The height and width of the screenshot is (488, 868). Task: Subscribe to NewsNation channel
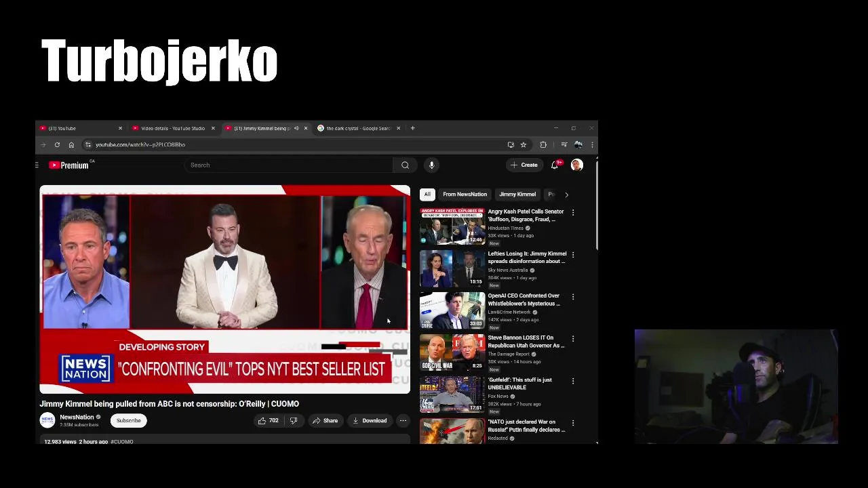[x=128, y=420]
